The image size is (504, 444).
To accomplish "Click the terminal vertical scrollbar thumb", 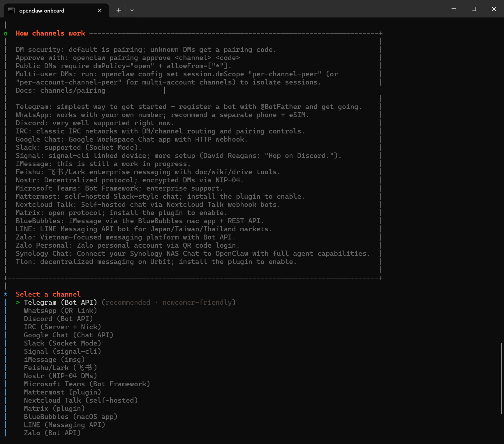I will (x=501, y=378).
